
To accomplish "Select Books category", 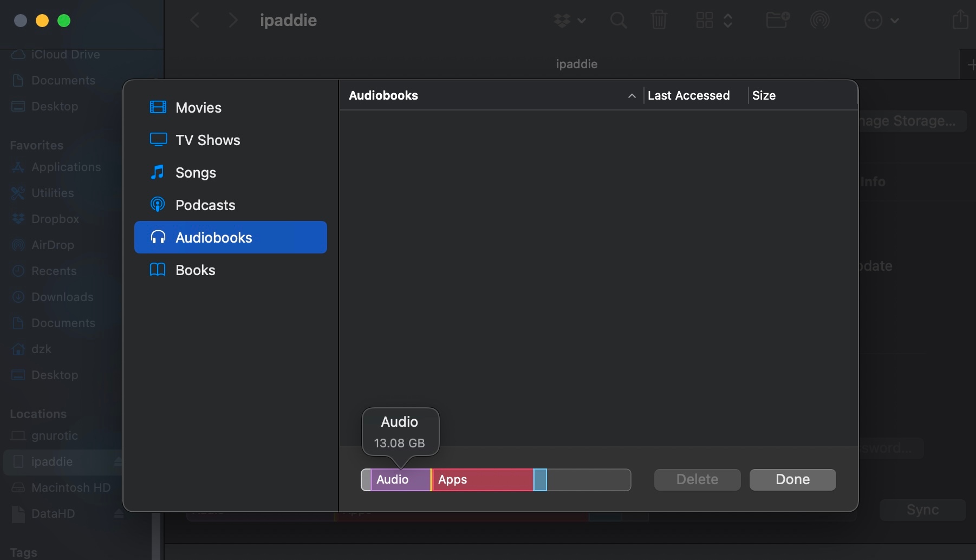I will [230, 270].
